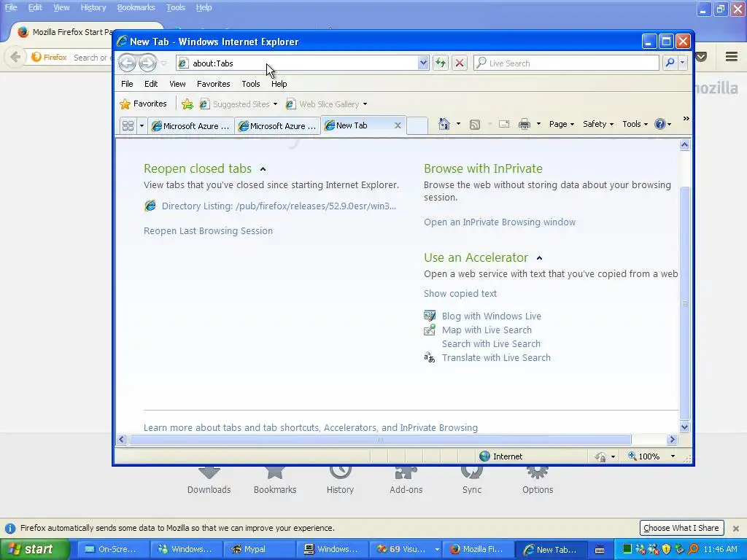Open the Suggested Sites dropdown

275,104
